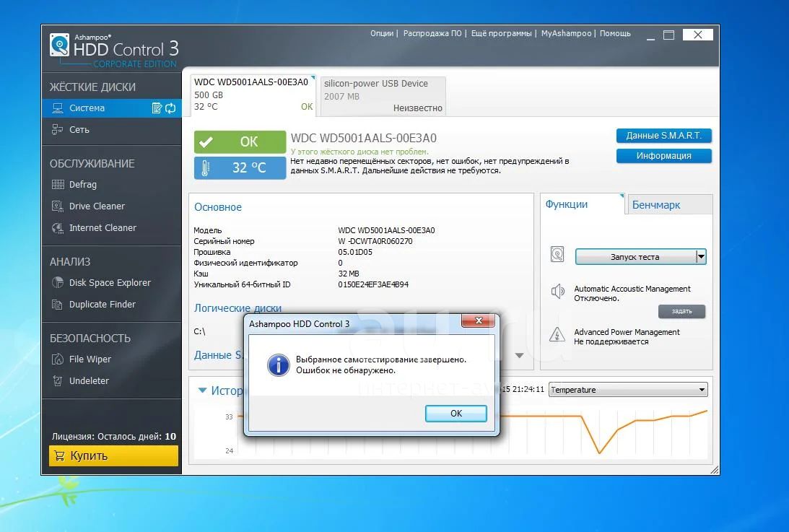Click the license days remaining text

(114, 437)
